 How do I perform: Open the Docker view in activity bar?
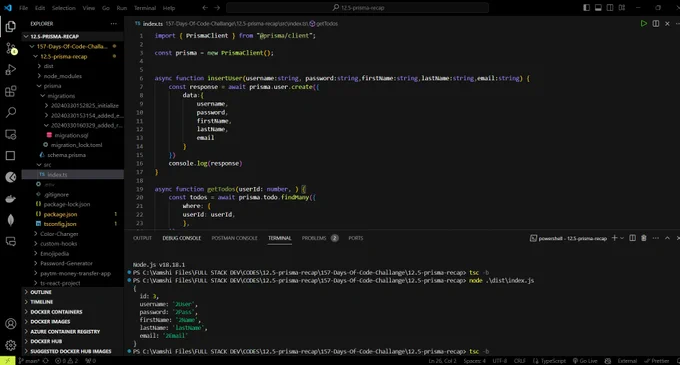11,199
